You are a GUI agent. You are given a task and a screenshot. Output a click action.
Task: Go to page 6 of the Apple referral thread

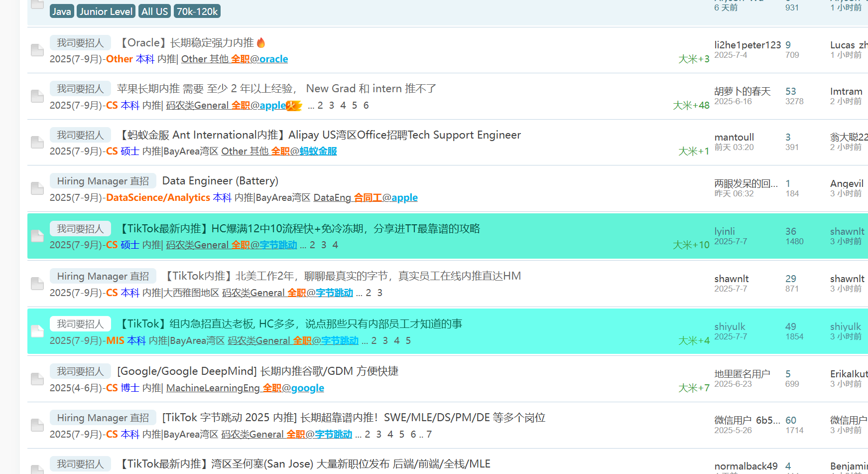366,106
